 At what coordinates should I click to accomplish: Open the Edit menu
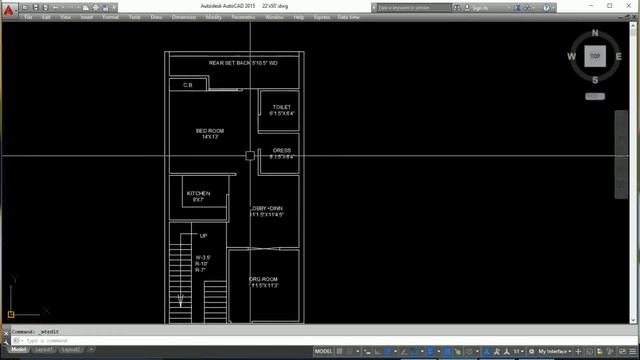pyautogui.click(x=46, y=17)
